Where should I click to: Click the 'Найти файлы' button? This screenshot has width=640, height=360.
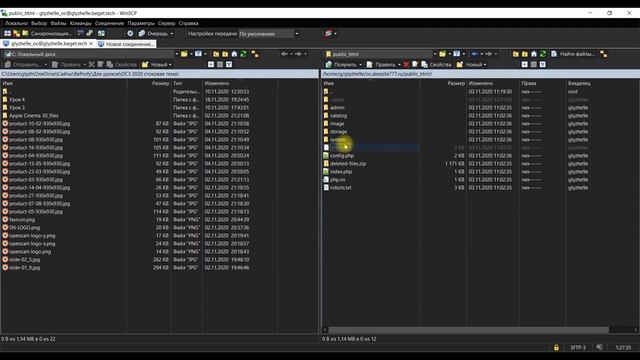(573, 54)
